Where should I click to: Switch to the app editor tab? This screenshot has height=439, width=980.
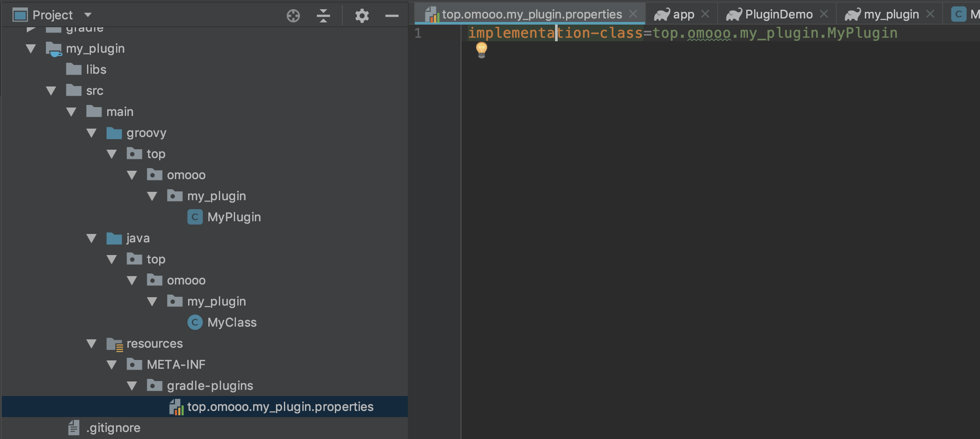tap(683, 14)
